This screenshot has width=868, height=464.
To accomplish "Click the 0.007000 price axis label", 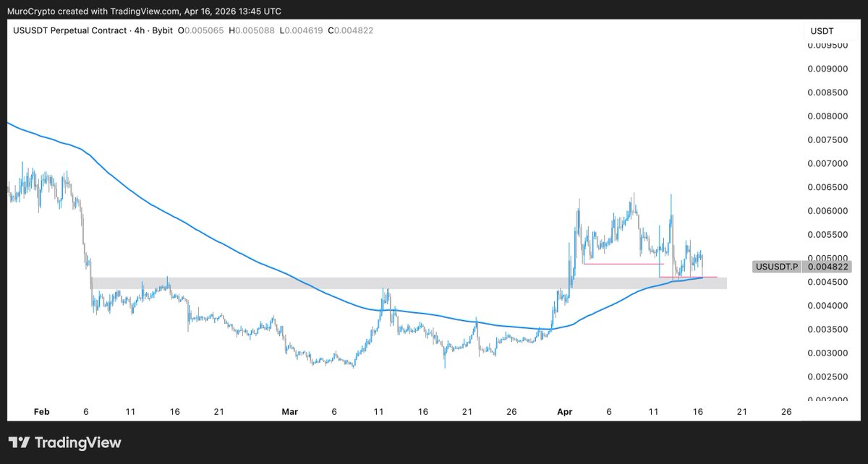I will pyautogui.click(x=827, y=164).
